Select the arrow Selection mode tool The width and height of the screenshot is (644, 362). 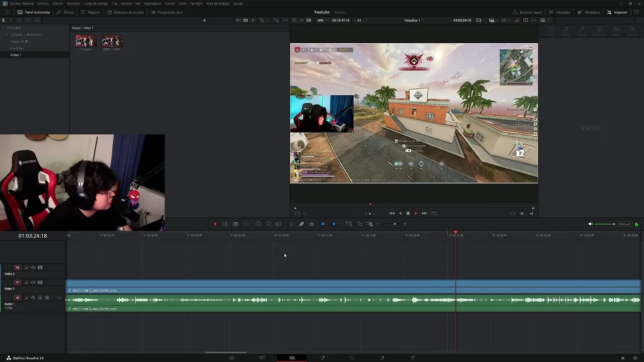(215, 224)
